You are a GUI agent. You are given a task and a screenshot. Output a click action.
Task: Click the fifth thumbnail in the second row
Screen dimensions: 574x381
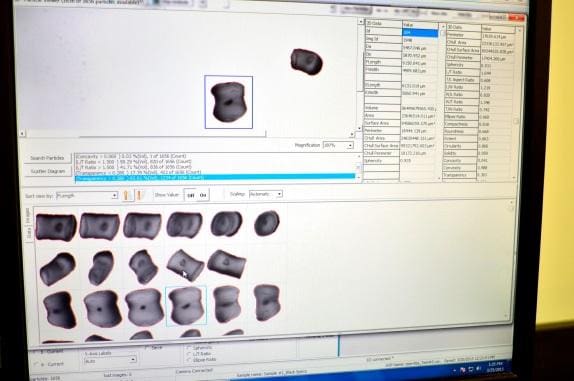[x=227, y=264]
